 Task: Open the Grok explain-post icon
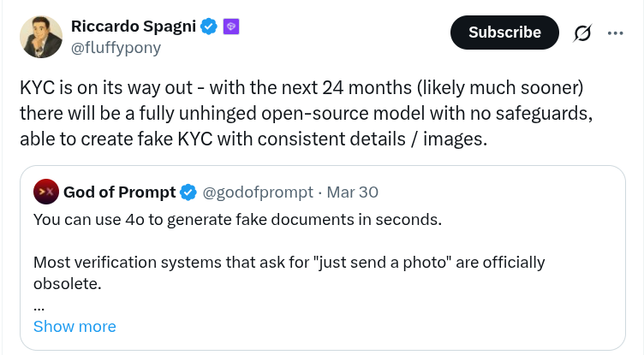[x=582, y=33]
